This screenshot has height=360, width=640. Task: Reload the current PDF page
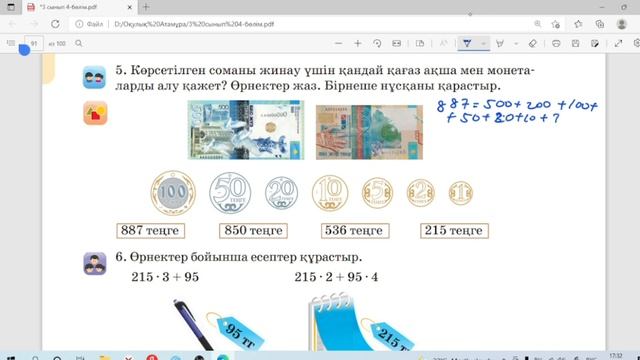point(55,24)
